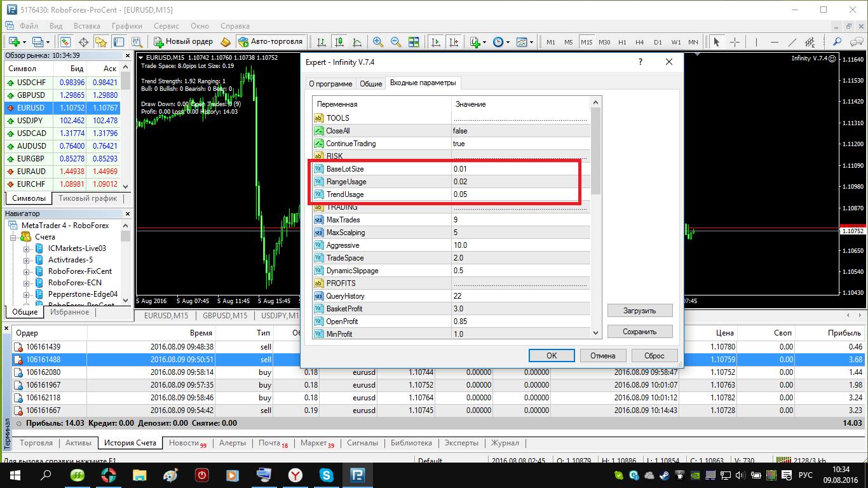Select the M1 timeframe

pyautogui.click(x=551, y=42)
